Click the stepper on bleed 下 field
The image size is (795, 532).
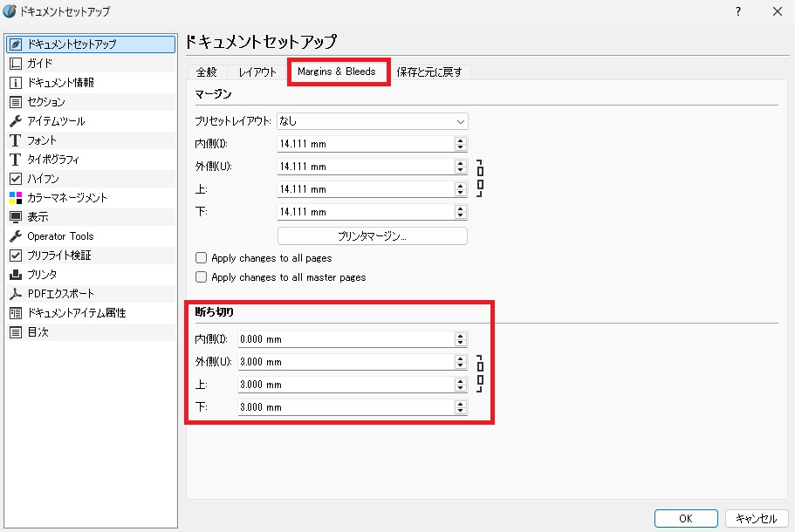click(461, 407)
